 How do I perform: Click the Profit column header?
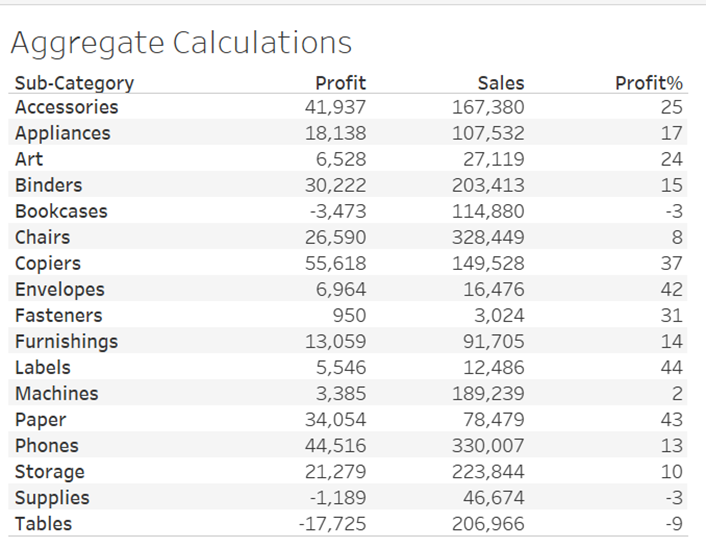tap(340, 83)
